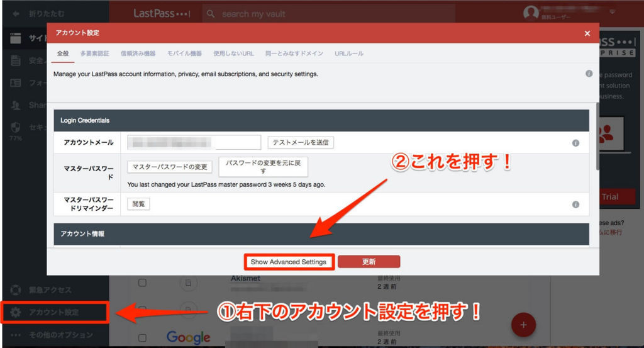This screenshot has height=348, width=644.
Task: Open the 信頼済み機器 tab
Action: pos(138,53)
